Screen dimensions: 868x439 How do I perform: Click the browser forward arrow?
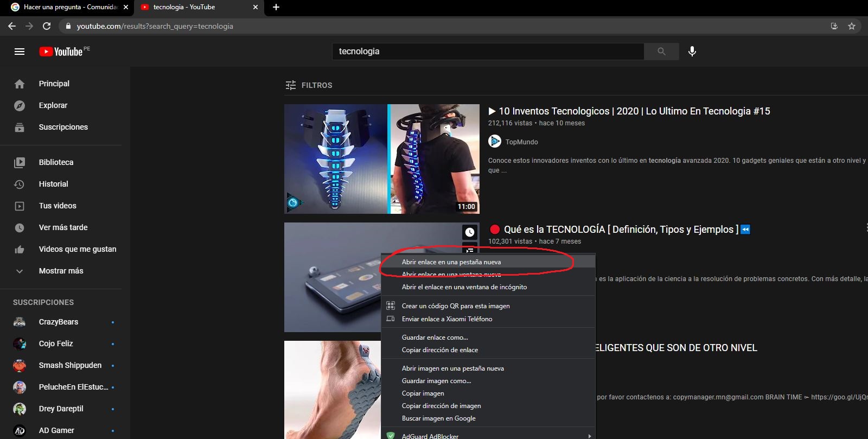click(x=29, y=26)
